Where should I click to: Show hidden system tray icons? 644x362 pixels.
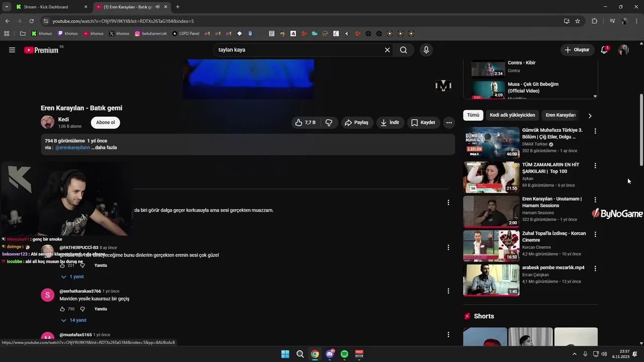(575, 354)
